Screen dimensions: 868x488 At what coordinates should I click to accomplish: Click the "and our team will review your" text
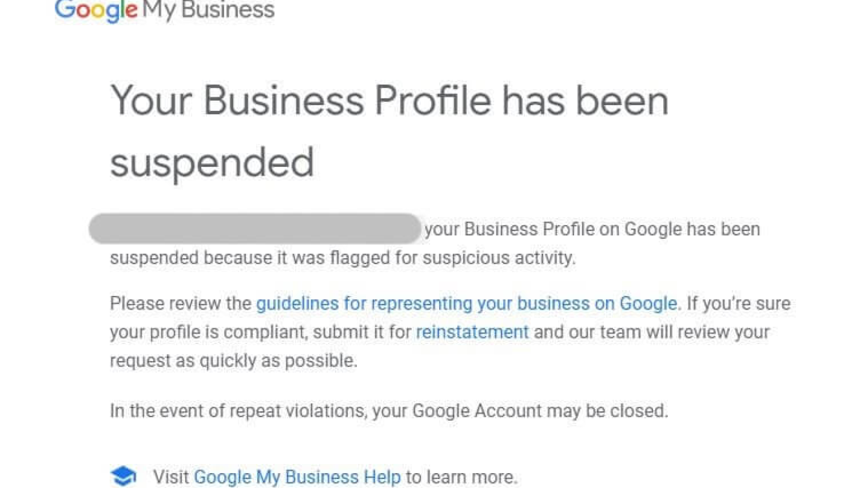click(652, 332)
